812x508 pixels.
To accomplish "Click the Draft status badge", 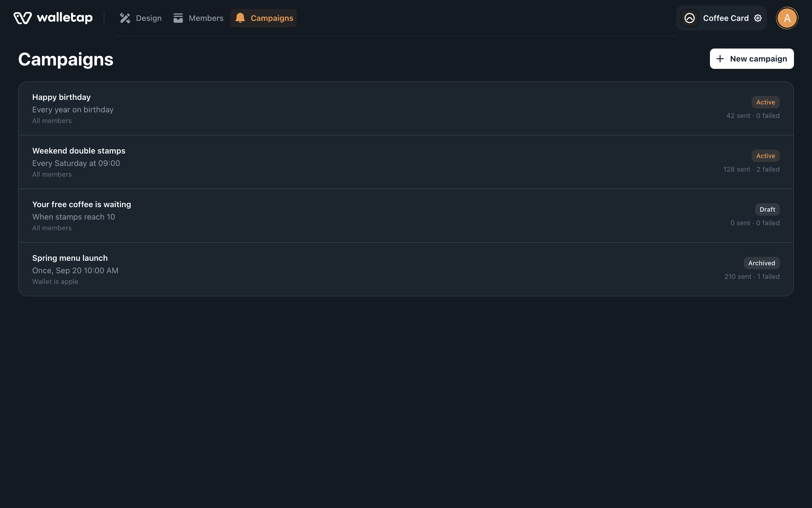I will click(767, 209).
